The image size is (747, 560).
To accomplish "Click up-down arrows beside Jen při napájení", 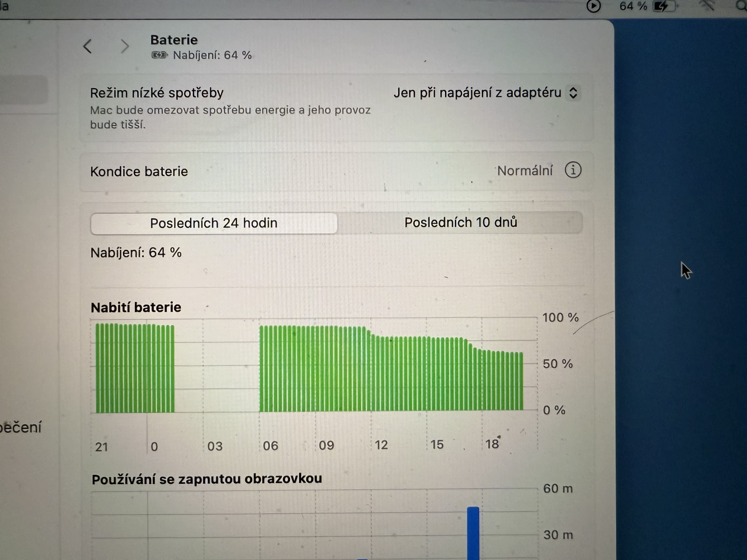I will (573, 93).
